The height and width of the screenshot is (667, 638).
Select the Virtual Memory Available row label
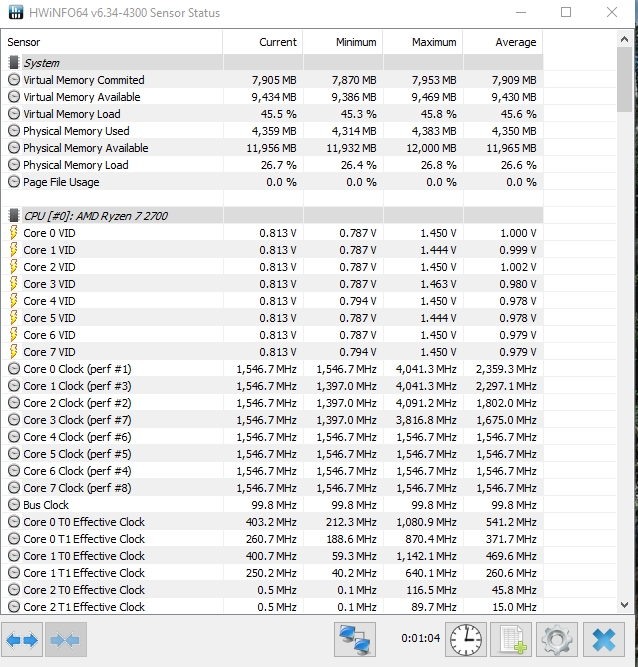82,97
